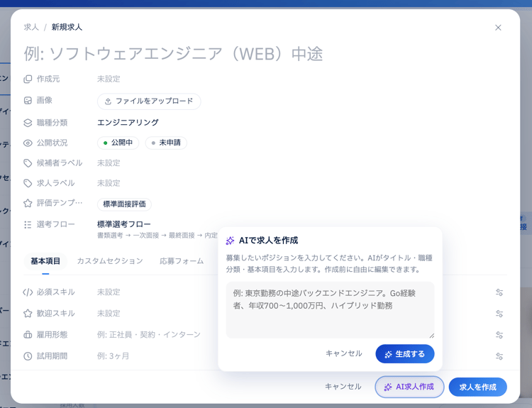Click the 評価テンプ star icon
This screenshot has height=408, width=532.
click(x=28, y=203)
